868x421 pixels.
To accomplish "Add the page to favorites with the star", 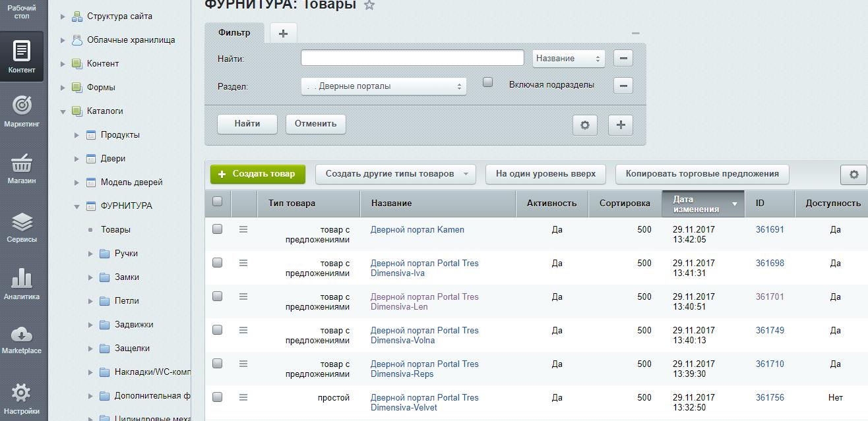I will 369,5.
